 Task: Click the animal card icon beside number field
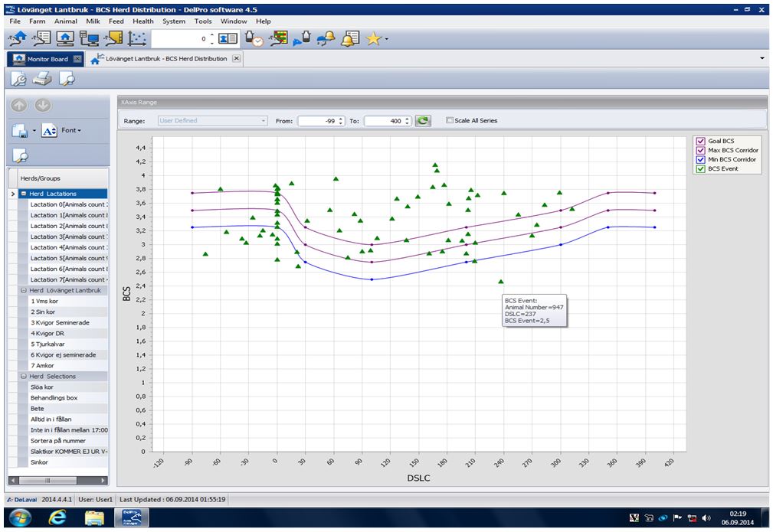228,38
